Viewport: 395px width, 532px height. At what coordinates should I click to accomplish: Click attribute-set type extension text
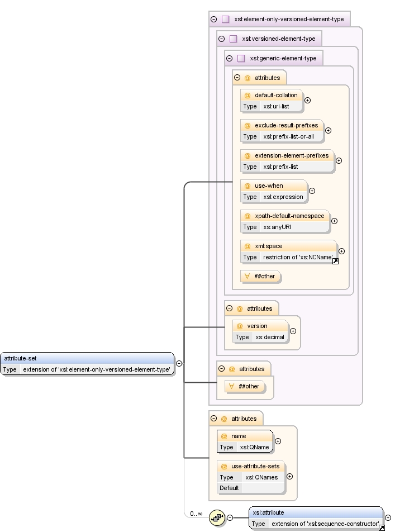point(96,370)
